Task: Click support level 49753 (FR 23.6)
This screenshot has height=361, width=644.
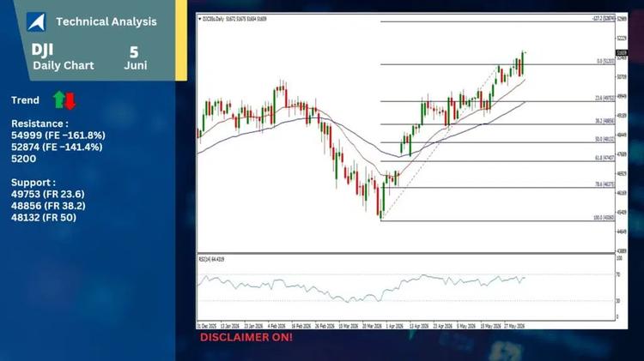Action: click(48, 194)
